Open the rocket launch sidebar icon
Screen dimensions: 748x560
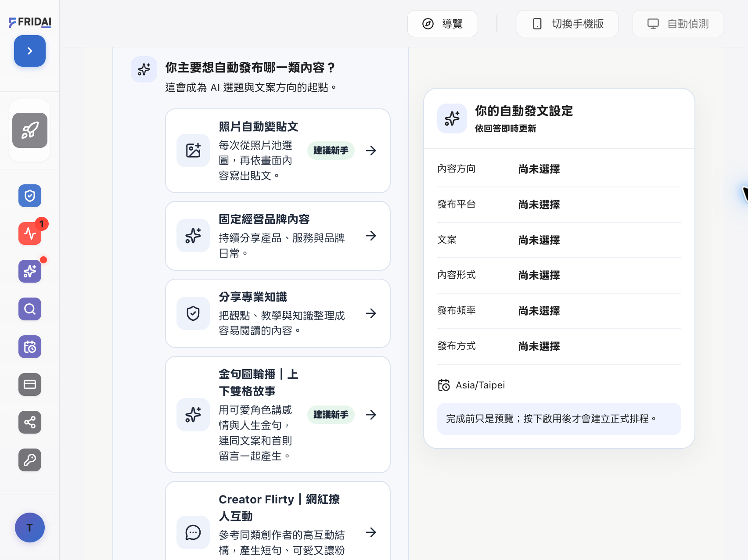[x=30, y=130]
